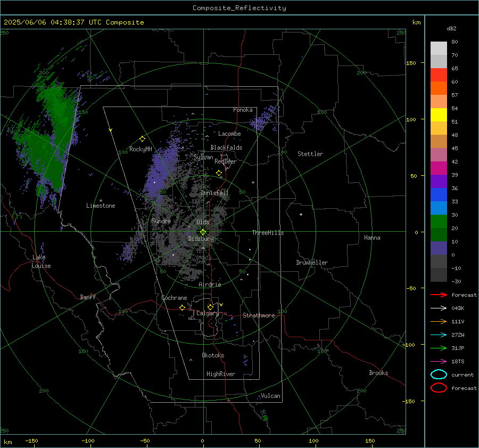This screenshot has height=448, width=479.
Task: Click yellow V marker right of Calgary diamond
Action: pos(221,305)
